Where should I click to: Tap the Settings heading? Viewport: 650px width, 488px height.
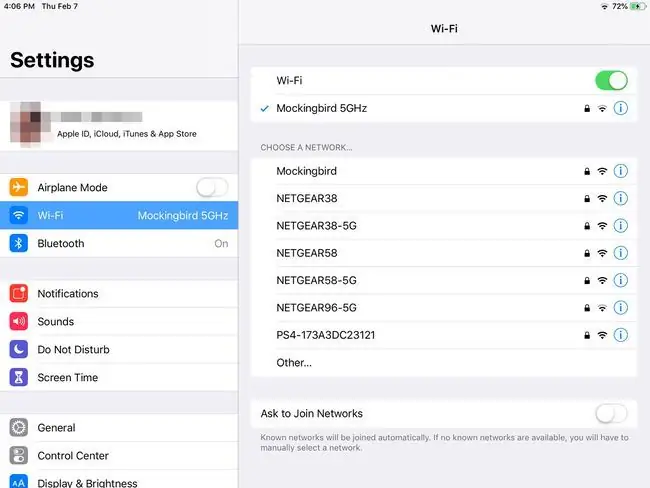[52, 61]
